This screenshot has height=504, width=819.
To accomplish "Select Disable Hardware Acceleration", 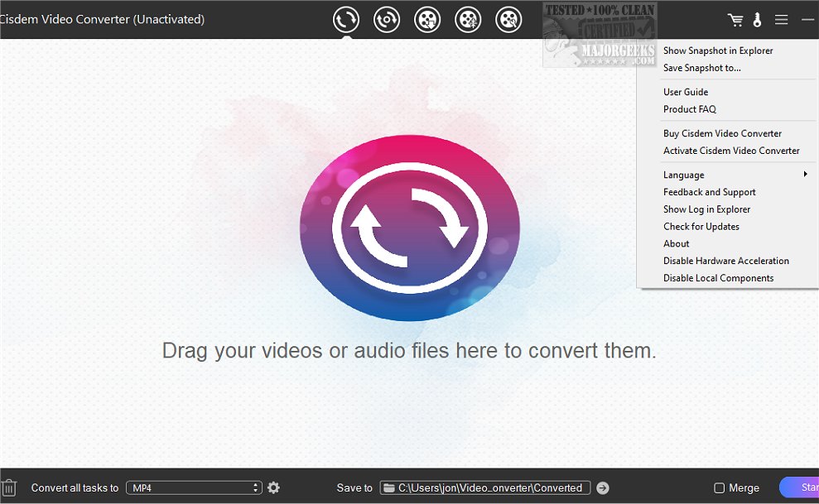I will point(726,261).
